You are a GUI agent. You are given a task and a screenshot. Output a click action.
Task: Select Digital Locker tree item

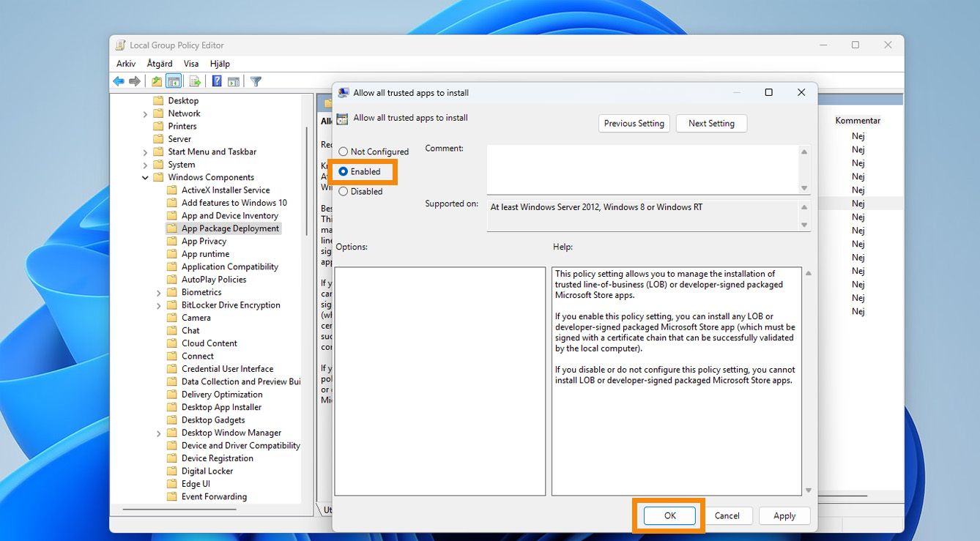(207, 471)
